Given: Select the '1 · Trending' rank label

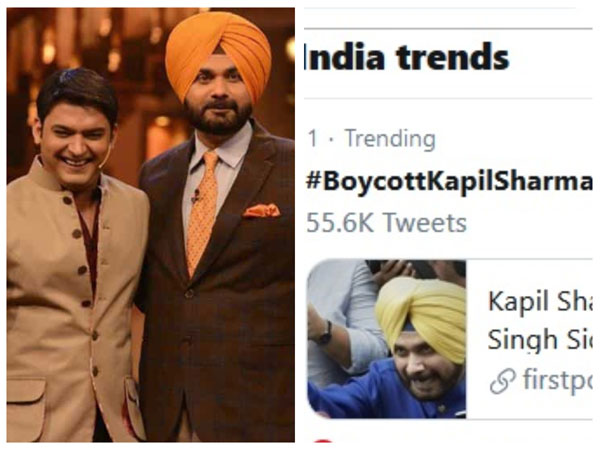Looking at the screenshot, I should [x=372, y=138].
